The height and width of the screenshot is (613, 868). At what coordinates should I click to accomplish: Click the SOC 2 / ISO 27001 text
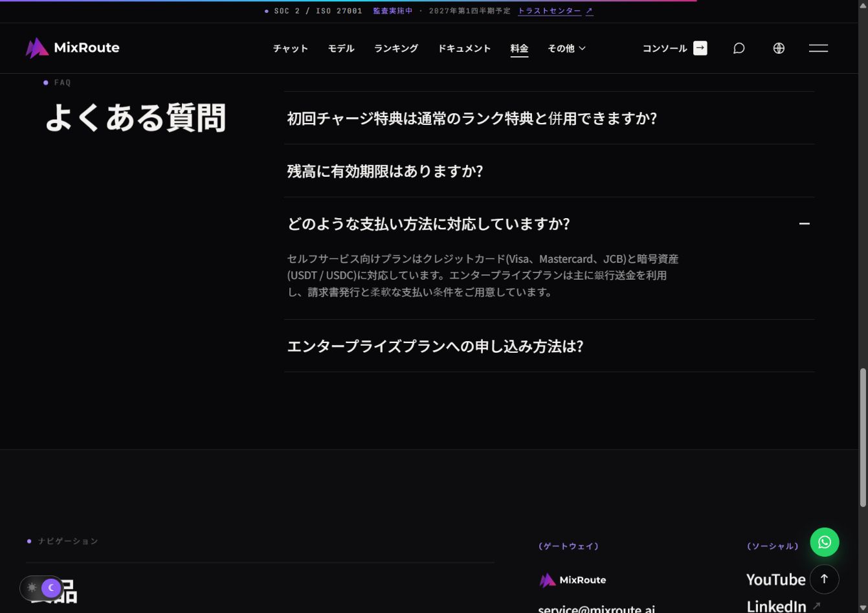click(x=318, y=11)
